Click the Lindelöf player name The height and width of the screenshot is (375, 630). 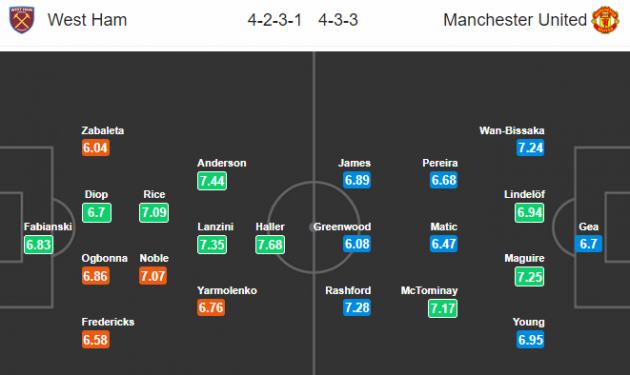[x=524, y=194]
